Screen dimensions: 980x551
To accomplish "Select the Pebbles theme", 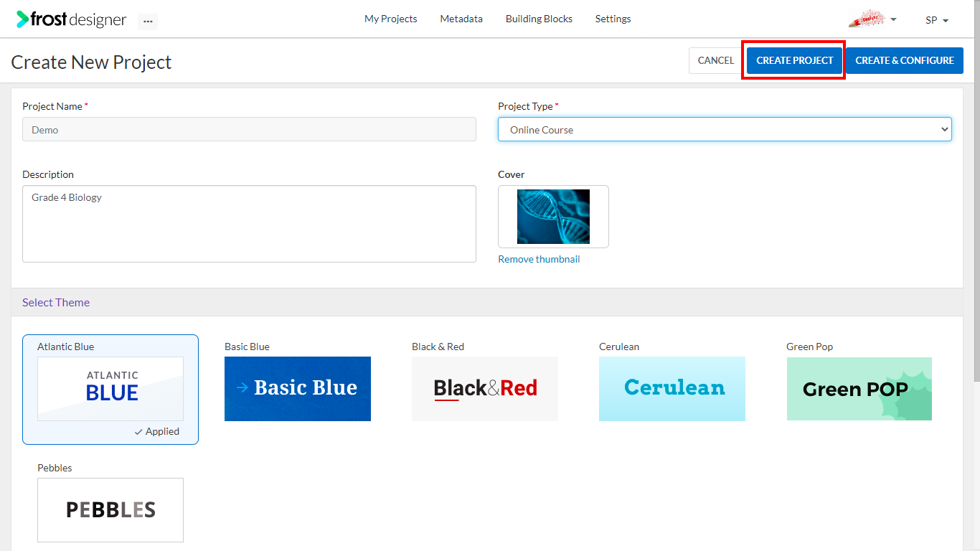I will point(110,510).
